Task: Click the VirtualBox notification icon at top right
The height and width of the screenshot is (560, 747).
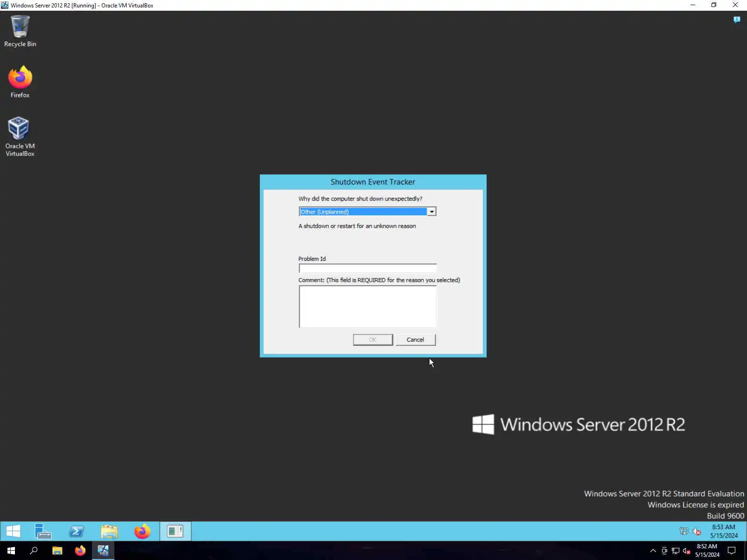Action: pos(737,20)
